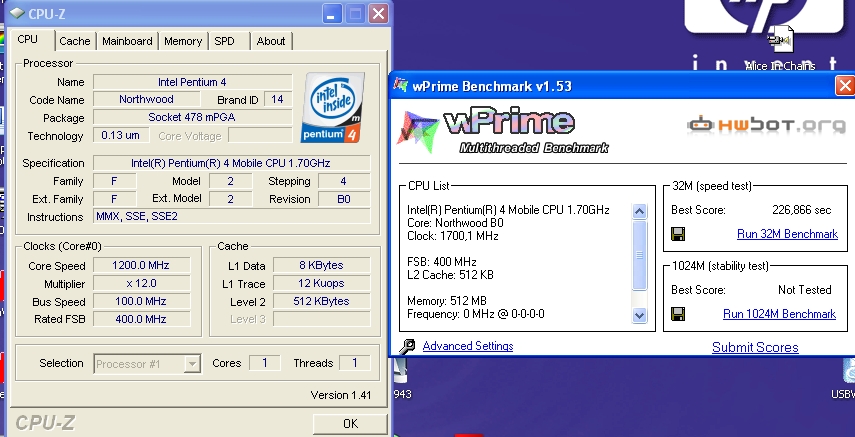Open the Processor #1 selection dropdown

pos(192,364)
